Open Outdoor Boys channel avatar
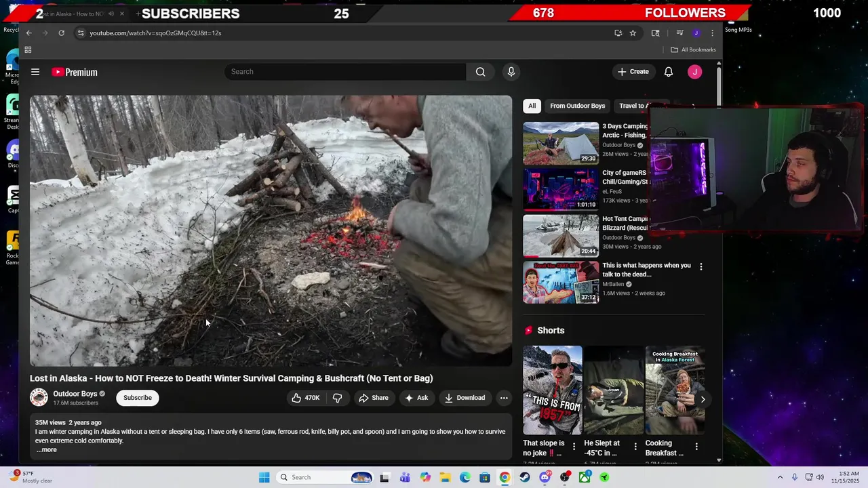Viewport: 868px width, 488px height. 39,398
